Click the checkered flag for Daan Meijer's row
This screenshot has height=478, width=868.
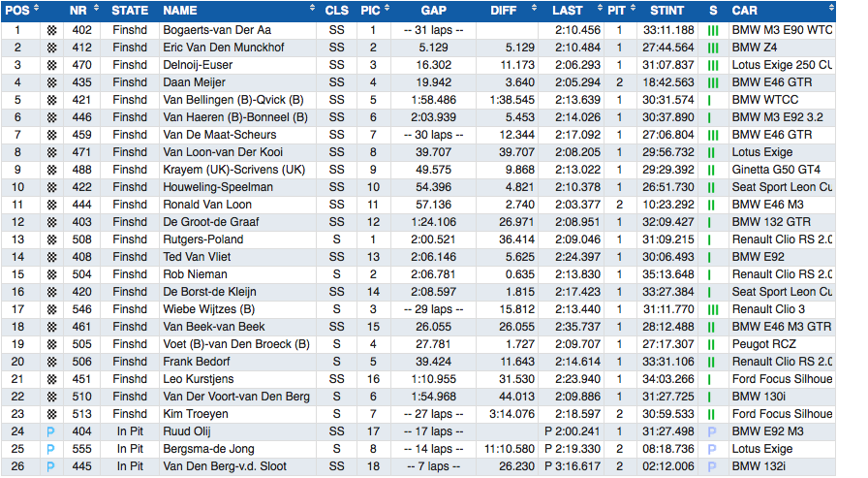point(51,82)
